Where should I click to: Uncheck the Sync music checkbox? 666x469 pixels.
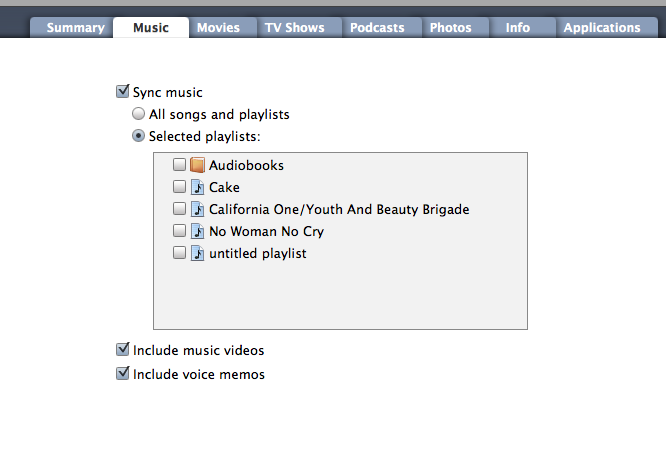pos(122,91)
